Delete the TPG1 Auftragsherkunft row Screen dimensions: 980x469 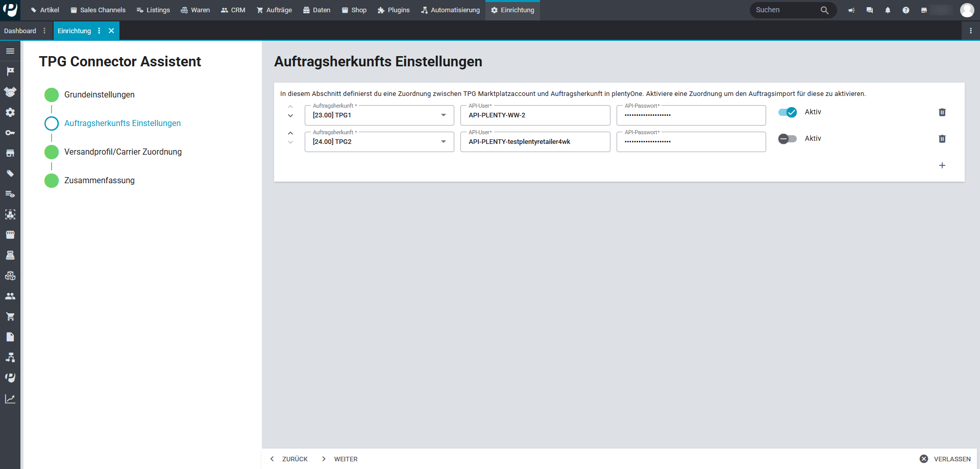pyautogui.click(x=942, y=112)
